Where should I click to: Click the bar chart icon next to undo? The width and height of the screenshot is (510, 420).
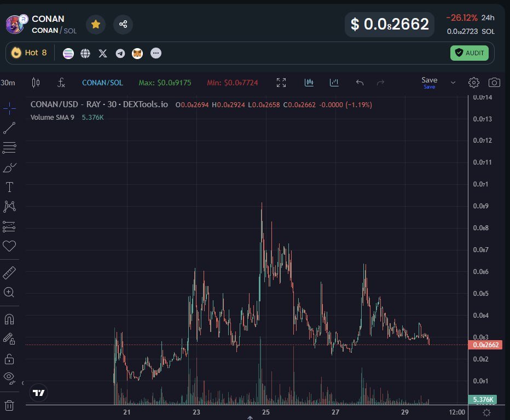[x=334, y=83]
